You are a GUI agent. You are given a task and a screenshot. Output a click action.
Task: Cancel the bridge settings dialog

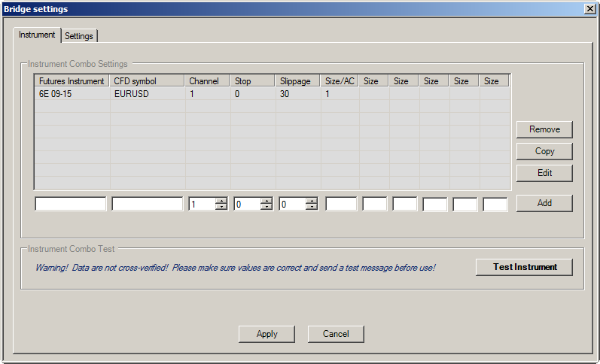tap(336, 334)
